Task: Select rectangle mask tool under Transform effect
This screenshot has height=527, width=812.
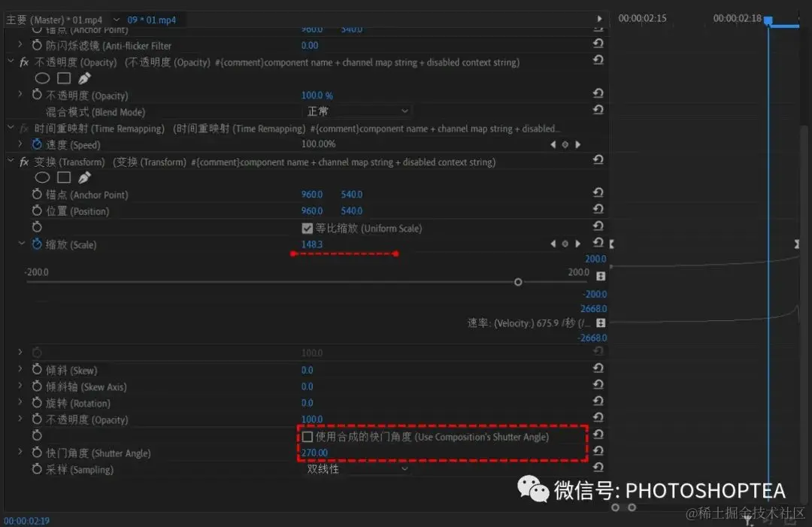Action: (64, 177)
